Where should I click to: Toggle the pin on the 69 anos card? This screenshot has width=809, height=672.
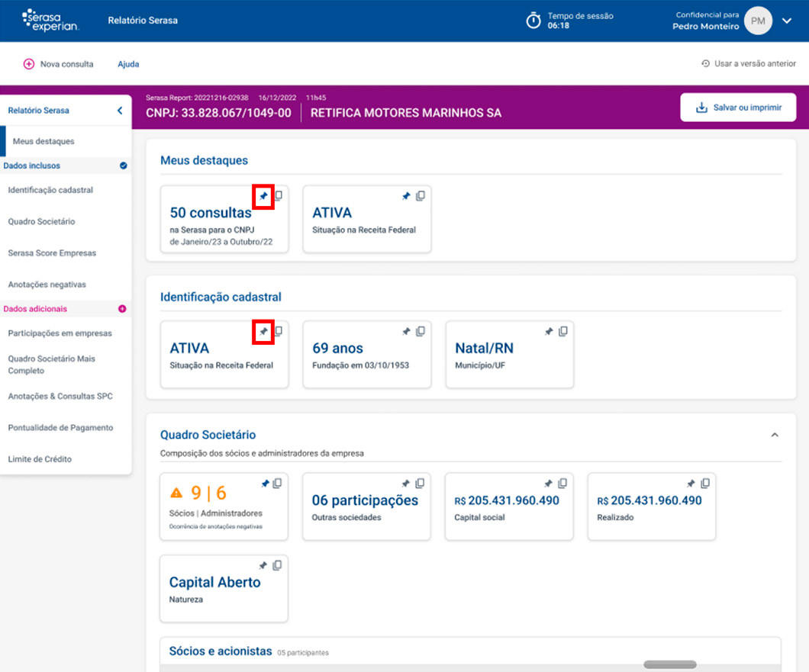coord(406,332)
